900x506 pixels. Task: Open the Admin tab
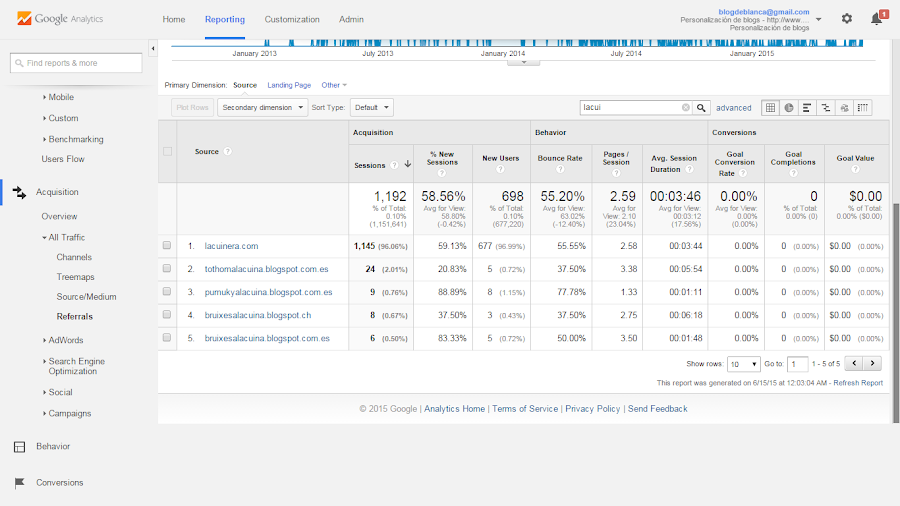click(x=351, y=19)
